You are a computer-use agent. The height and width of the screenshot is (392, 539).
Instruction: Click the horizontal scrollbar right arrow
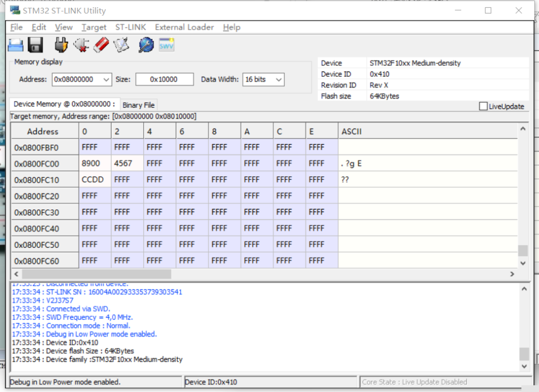(512, 274)
